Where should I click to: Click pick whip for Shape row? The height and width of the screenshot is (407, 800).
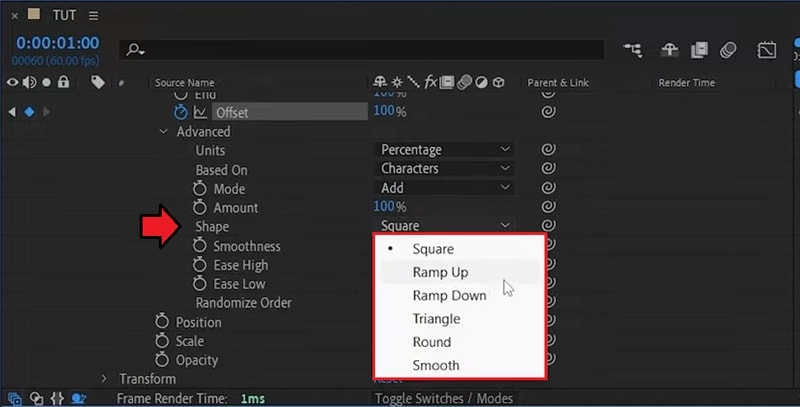[548, 225]
